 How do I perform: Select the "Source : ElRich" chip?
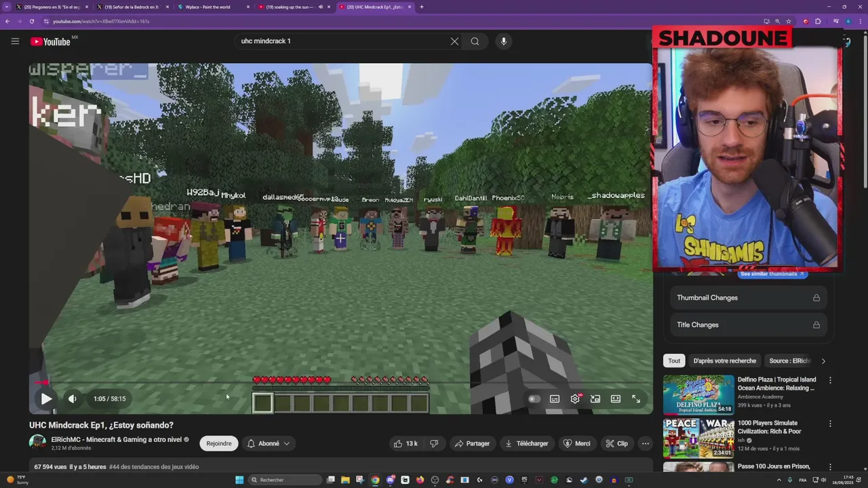[x=789, y=361]
